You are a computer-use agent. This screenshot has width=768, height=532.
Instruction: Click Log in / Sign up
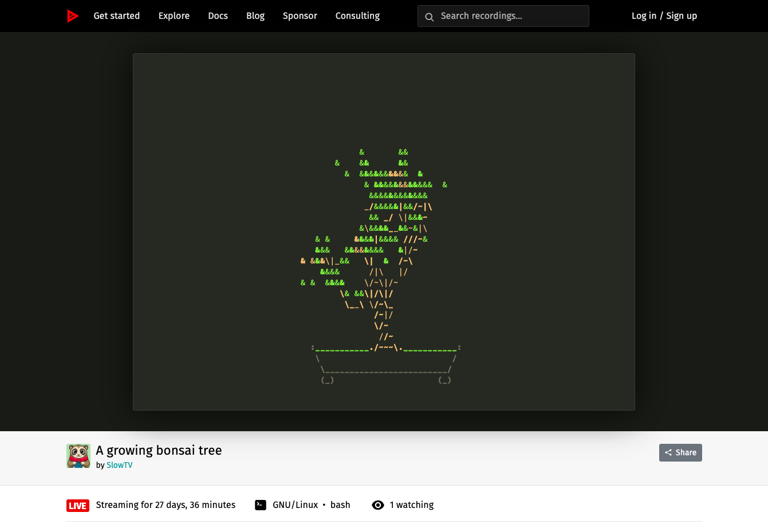pos(664,16)
